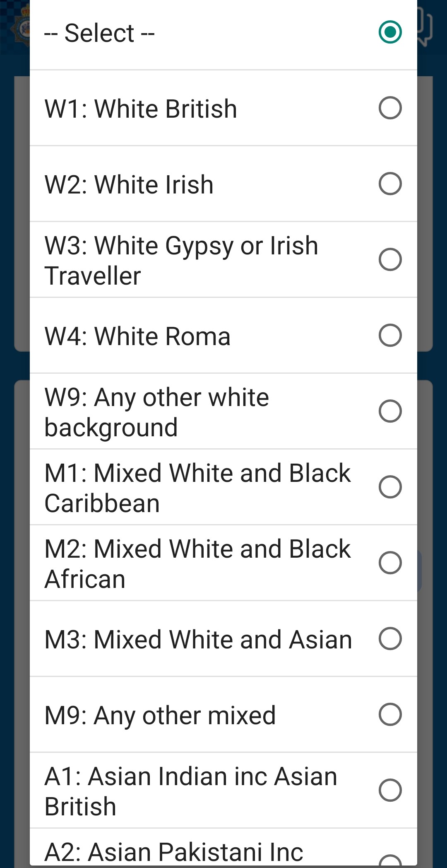Choose W1: White British radio button
447x868 pixels.
click(x=223, y=108)
